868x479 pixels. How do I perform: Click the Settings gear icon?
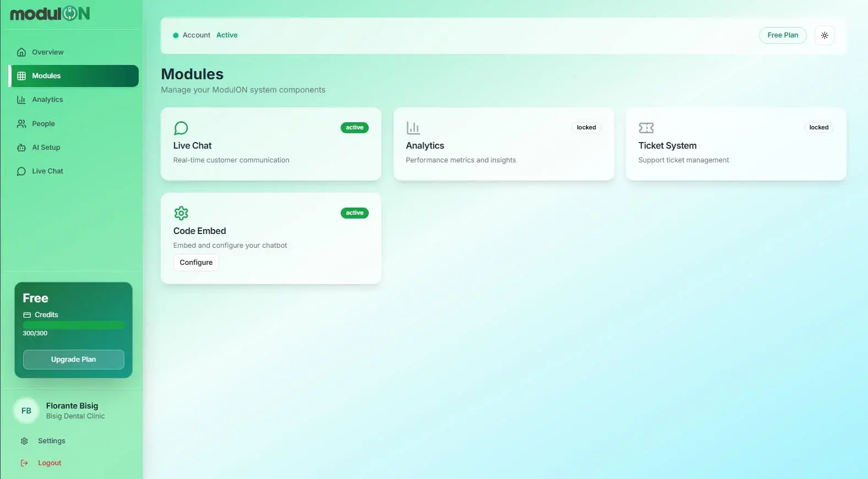24,441
